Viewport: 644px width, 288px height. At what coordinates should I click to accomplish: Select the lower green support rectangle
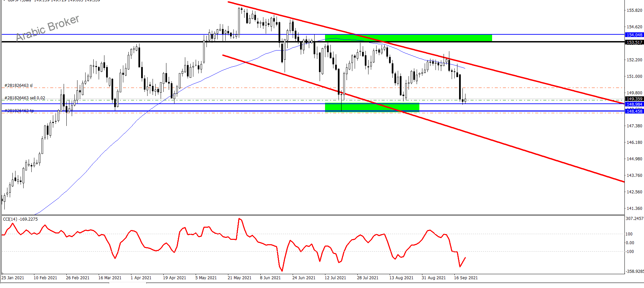pos(372,107)
